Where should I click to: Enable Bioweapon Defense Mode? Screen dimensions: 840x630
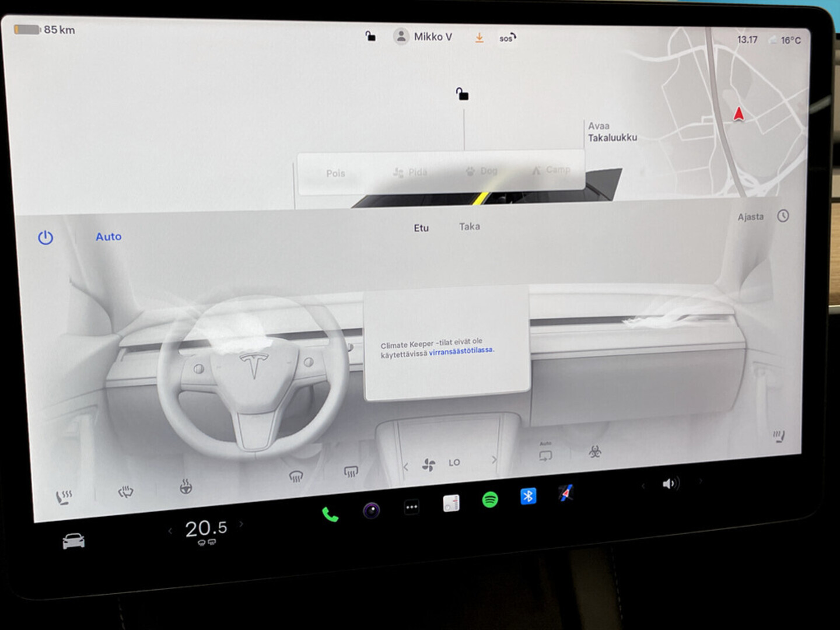tap(595, 454)
